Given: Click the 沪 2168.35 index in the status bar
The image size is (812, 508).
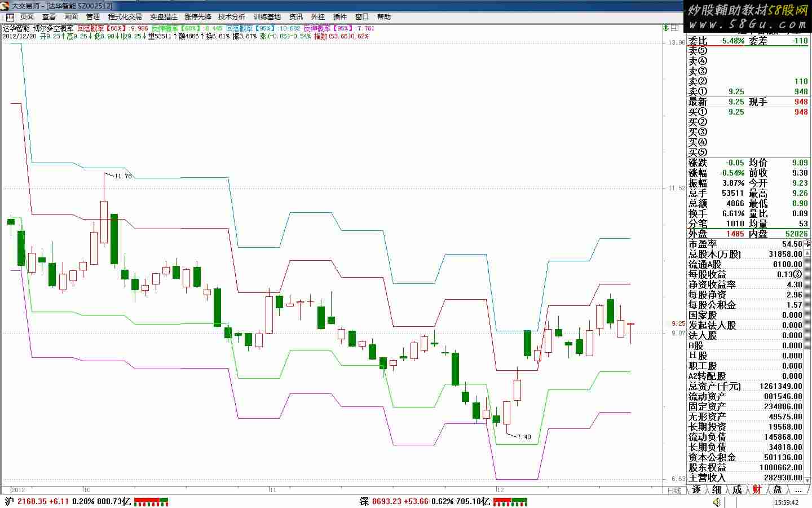Looking at the screenshot, I should (x=68, y=501).
